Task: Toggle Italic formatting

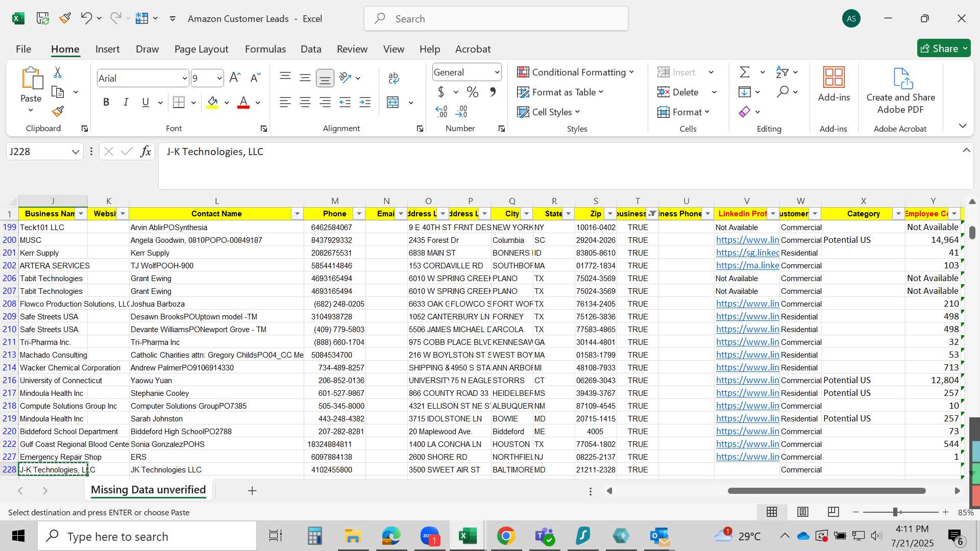Action: [126, 102]
